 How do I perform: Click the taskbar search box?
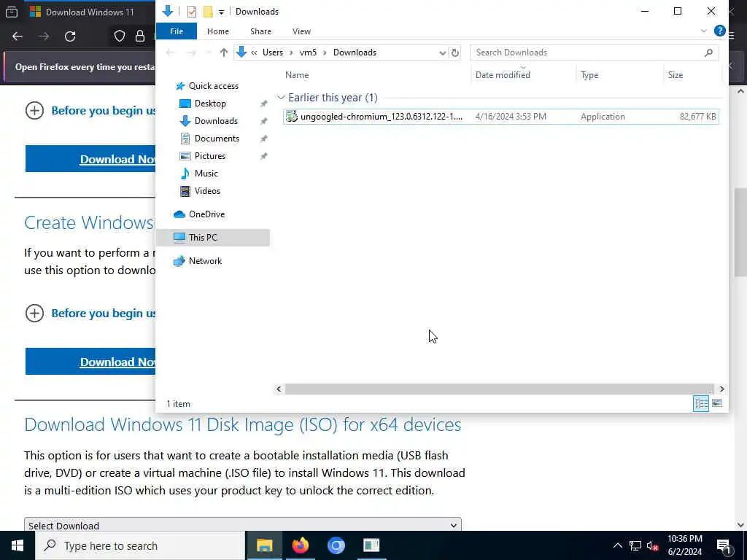coord(140,545)
